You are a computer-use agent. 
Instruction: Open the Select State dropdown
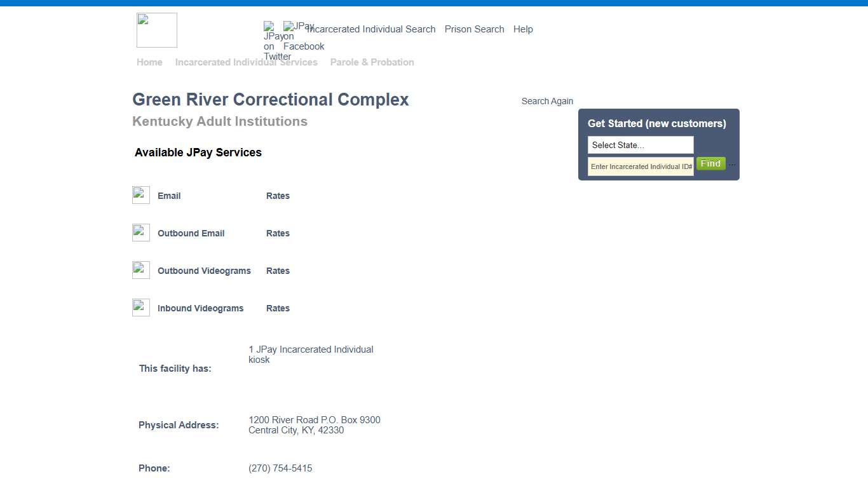(x=640, y=145)
